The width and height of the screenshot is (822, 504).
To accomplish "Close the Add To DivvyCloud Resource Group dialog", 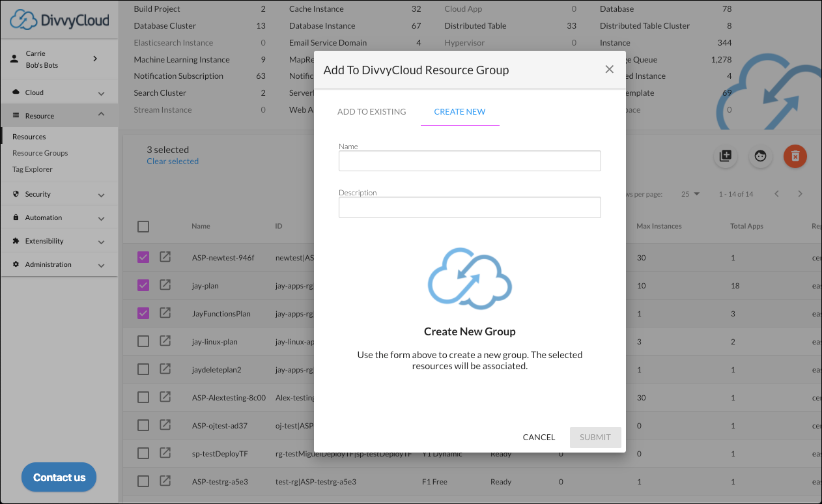I will [x=609, y=70].
